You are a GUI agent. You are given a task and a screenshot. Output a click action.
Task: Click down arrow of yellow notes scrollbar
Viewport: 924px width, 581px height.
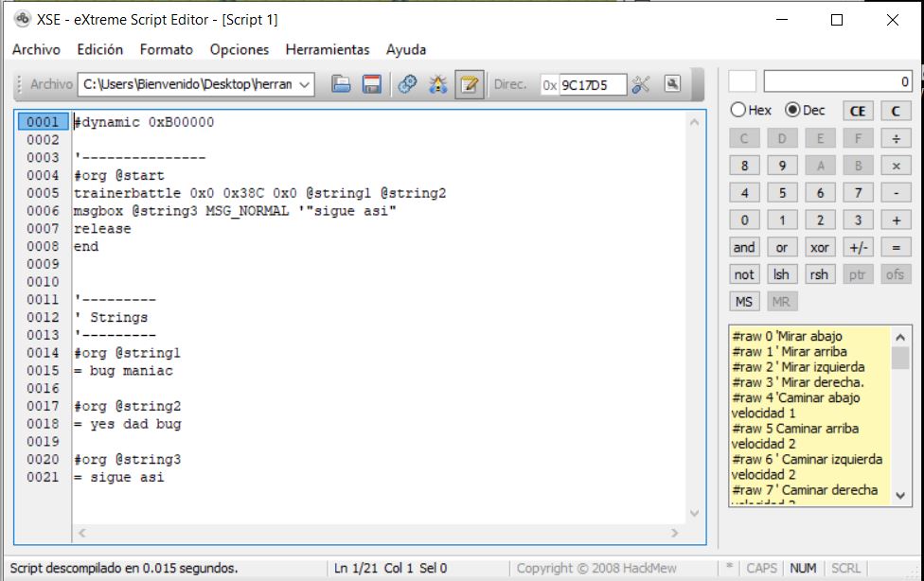pyautogui.click(x=899, y=495)
